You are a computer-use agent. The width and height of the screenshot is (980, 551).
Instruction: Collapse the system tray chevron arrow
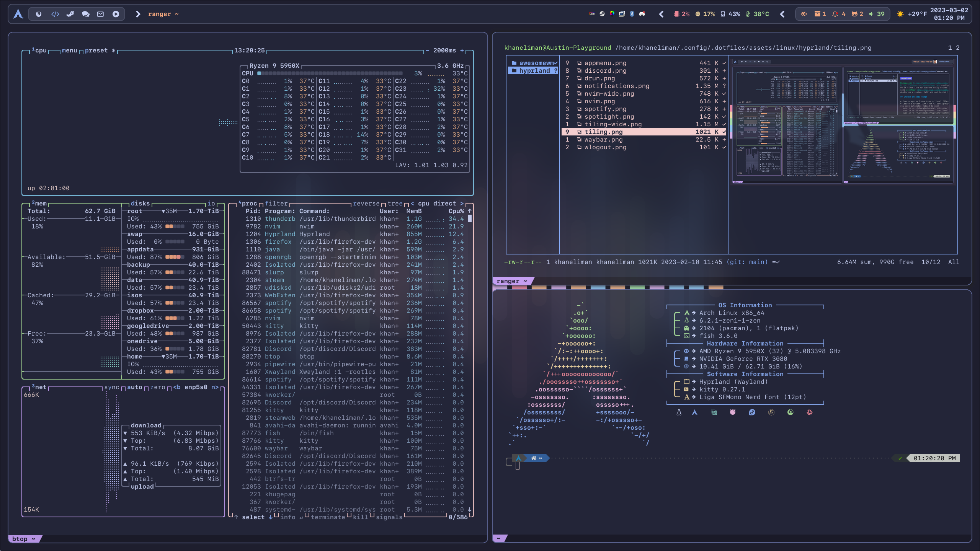point(661,14)
